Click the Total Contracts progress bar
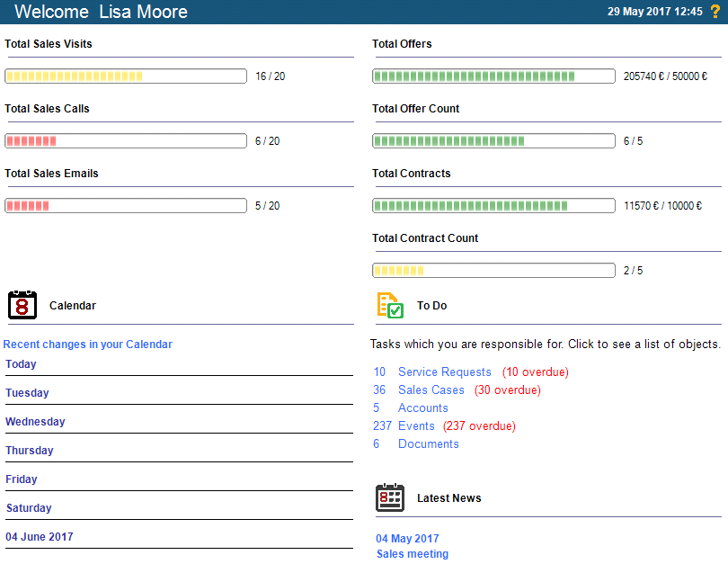This screenshot has width=728, height=564. (494, 205)
